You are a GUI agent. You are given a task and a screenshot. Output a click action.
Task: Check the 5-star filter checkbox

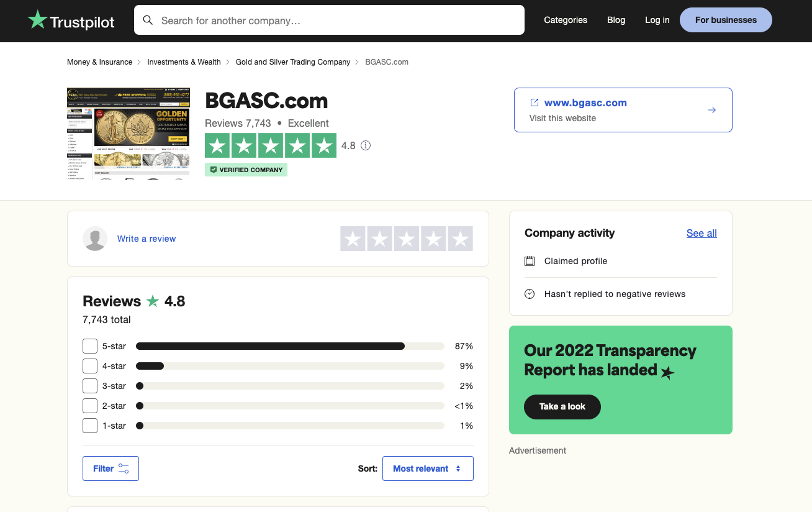point(90,346)
